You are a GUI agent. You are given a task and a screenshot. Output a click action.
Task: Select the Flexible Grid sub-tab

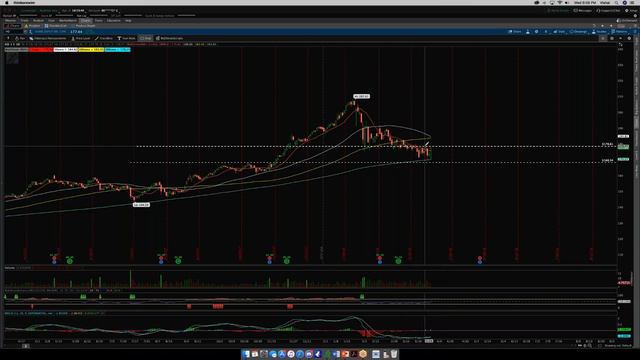click(x=56, y=26)
